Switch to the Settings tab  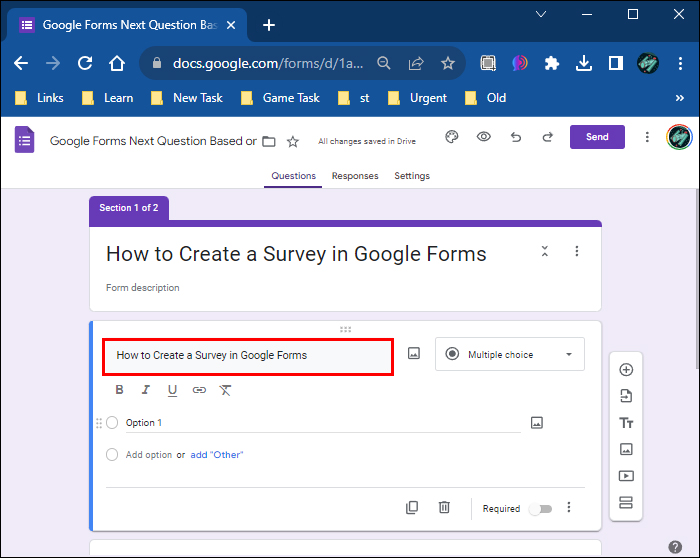pyautogui.click(x=412, y=176)
